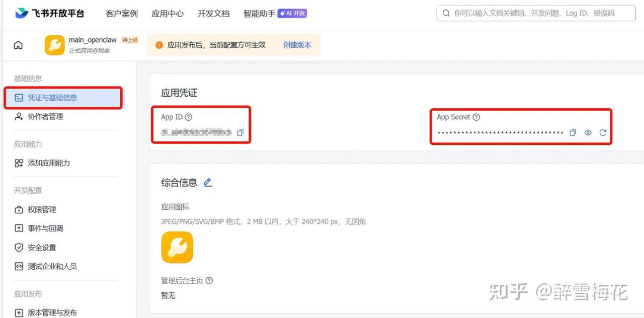
Task: Click the 创建版本 link in the banner
Action: [297, 45]
